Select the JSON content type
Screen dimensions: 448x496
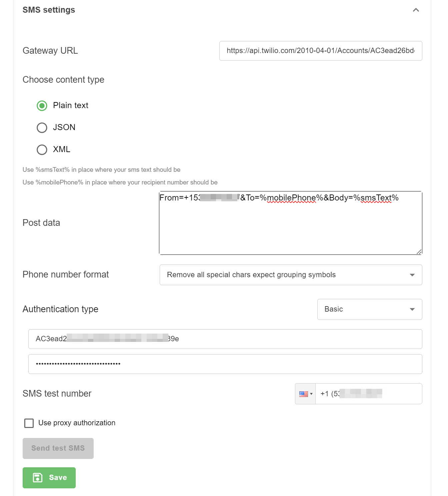[42, 127]
